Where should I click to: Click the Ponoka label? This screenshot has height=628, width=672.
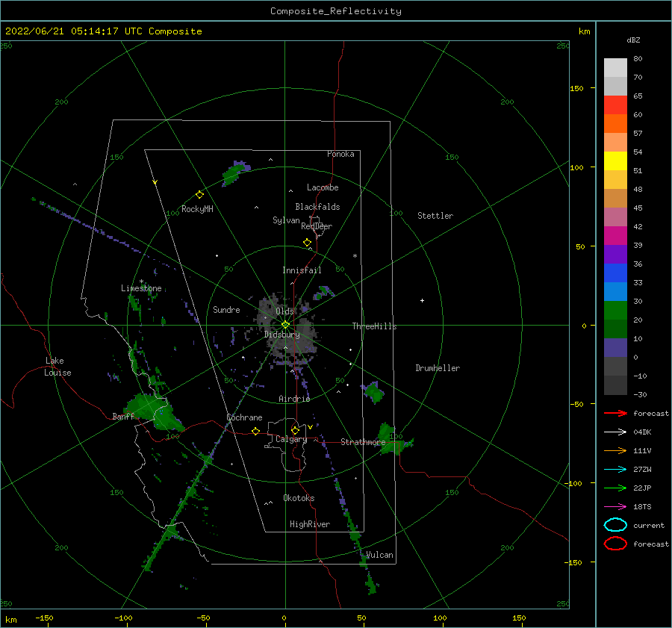click(x=340, y=154)
